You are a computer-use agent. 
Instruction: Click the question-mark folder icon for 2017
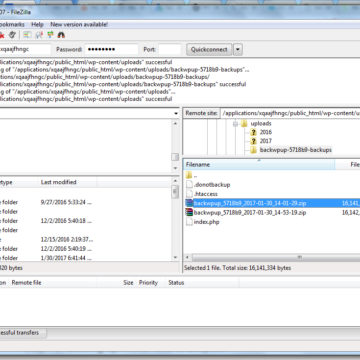pyautogui.click(x=253, y=141)
